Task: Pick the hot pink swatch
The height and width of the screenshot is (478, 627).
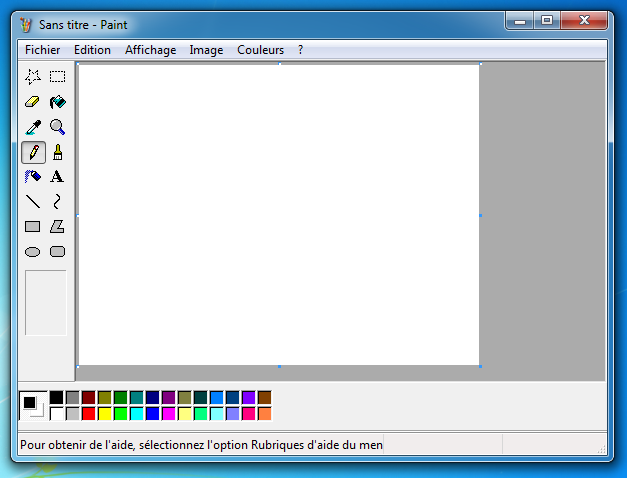Action: point(248,414)
